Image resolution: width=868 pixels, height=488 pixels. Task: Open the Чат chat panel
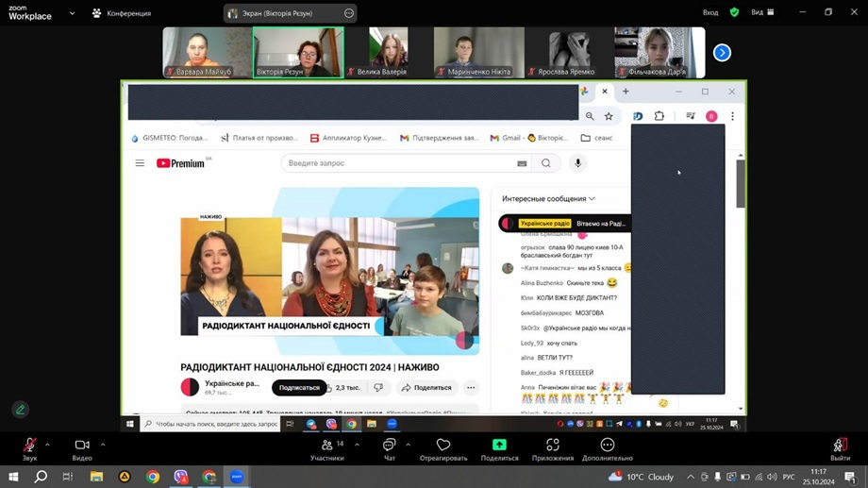point(389,446)
